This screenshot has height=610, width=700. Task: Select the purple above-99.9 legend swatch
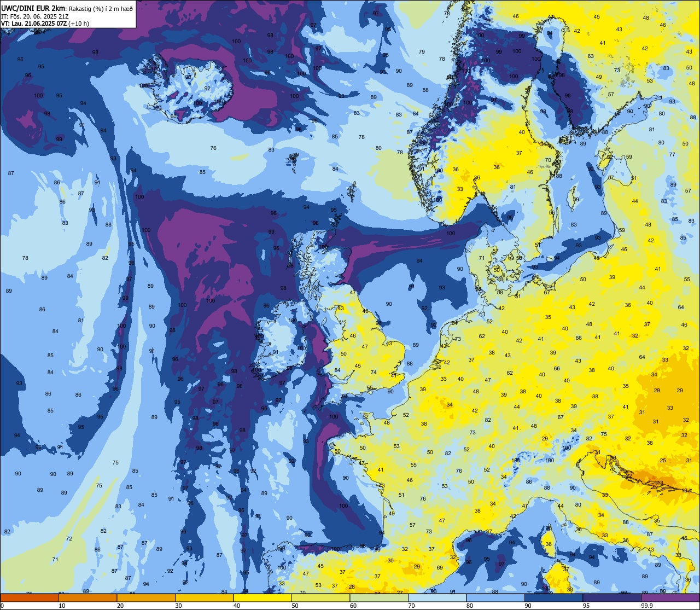point(670,598)
